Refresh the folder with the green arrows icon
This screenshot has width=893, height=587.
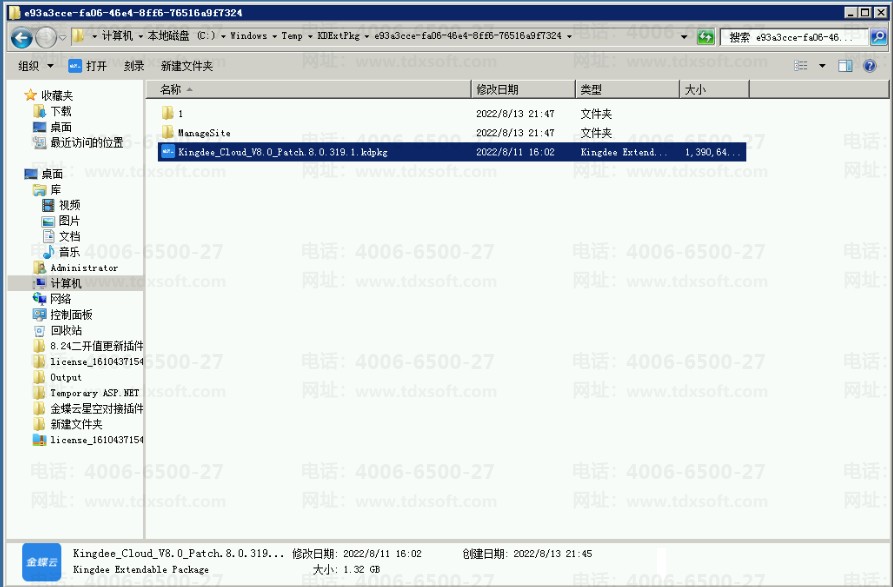point(706,37)
